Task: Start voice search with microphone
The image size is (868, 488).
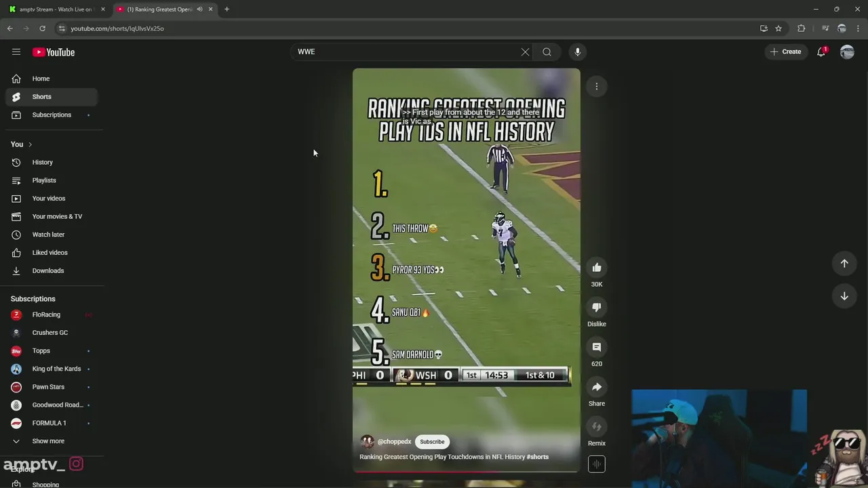Action: (x=578, y=52)
